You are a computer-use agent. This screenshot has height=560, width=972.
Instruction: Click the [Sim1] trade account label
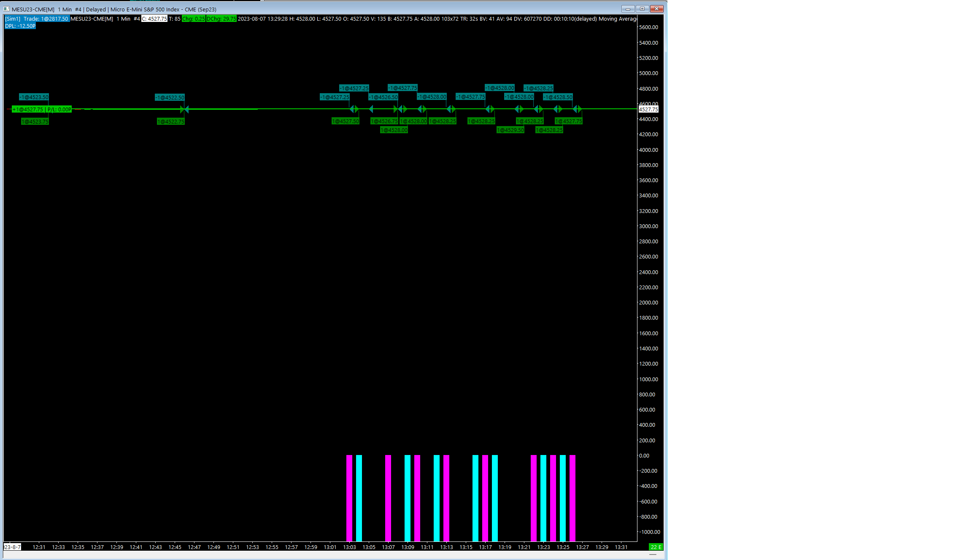pyautogui.click(x=13, y=19)
